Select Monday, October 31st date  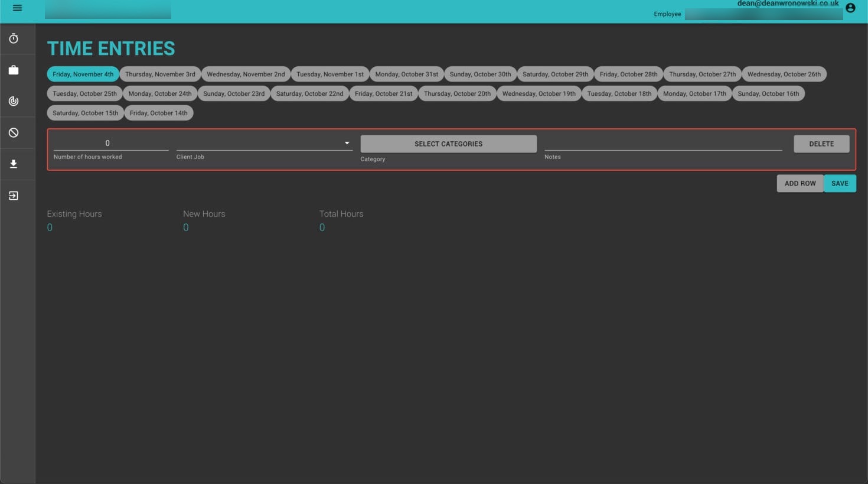click(x=407, y=74)
